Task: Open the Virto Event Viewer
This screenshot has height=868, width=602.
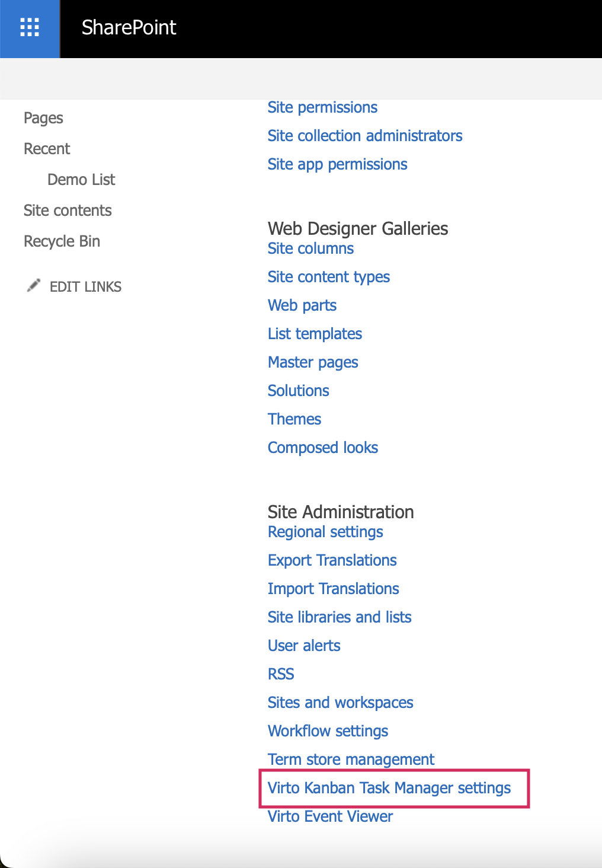Action: point(330,816)
